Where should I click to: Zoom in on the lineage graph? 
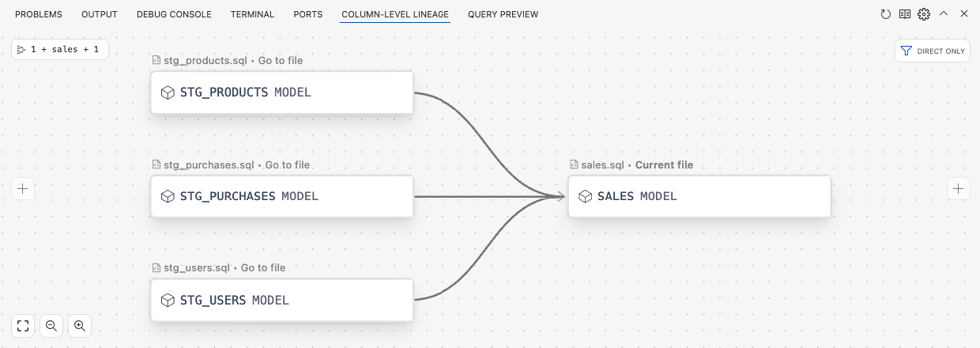(80, 325)
